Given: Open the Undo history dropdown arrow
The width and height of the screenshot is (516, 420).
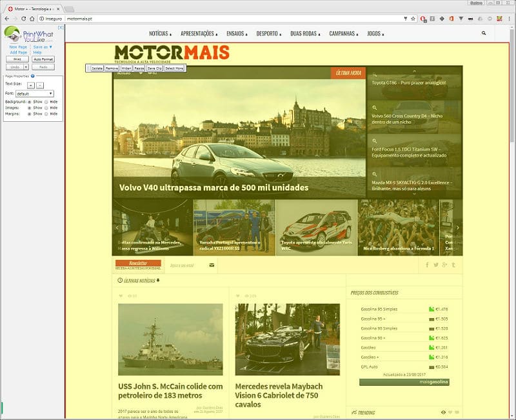Looking at the screenshot, I should (26, 67).
